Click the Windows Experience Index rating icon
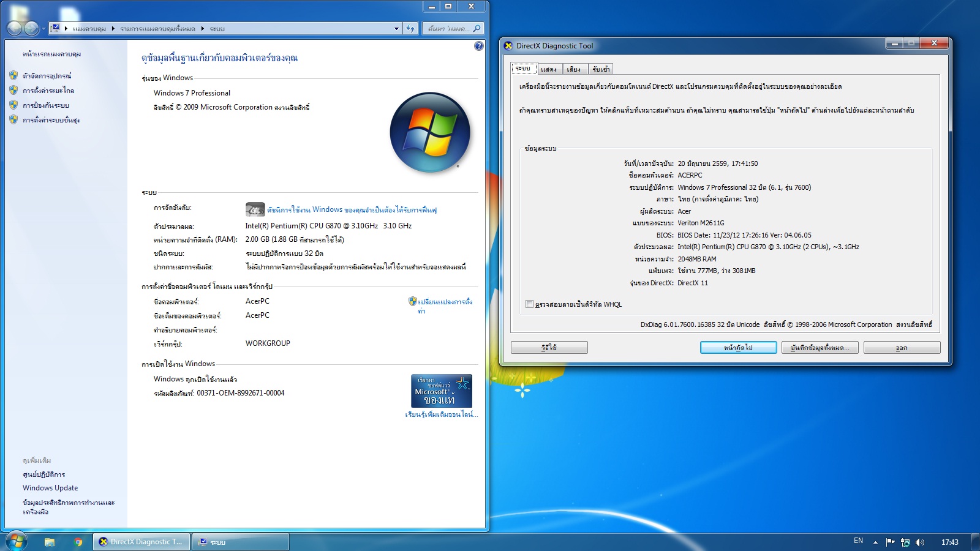980x551 pixels. [x=255, y=209]
